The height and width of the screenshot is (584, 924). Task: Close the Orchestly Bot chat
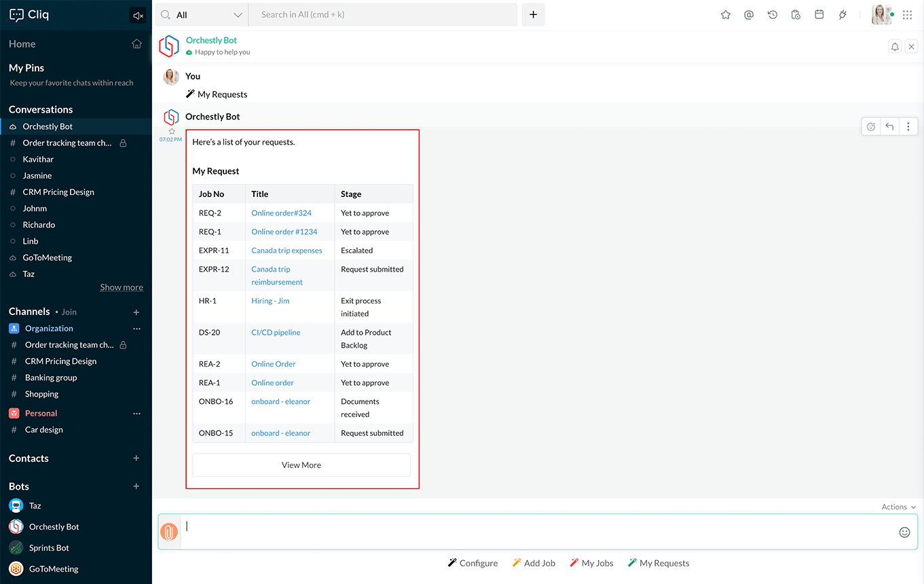[911, 46]
